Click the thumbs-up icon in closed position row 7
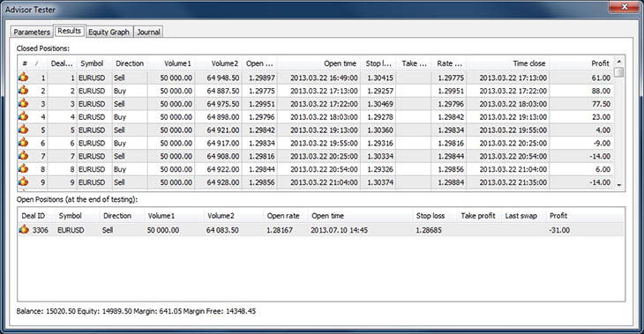 24,155
